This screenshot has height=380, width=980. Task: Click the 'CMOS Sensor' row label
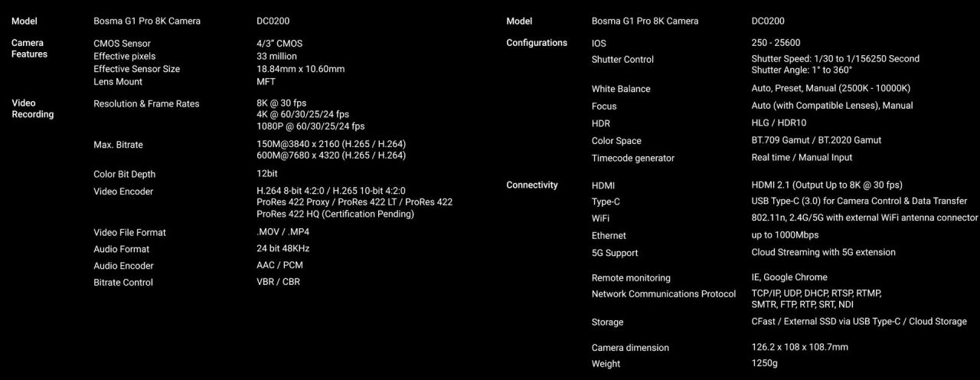[x=122, y=44]
